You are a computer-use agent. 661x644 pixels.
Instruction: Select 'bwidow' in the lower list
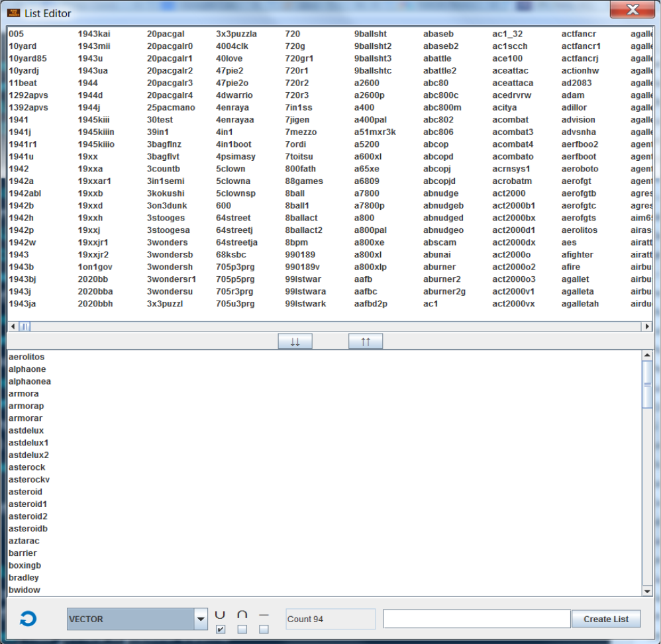(x=25, y=590)
